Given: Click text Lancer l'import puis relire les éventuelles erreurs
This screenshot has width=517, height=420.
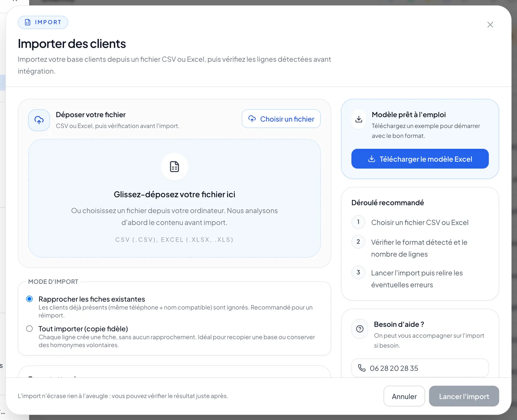Looking at the screenshot, I should pos(417,279).
